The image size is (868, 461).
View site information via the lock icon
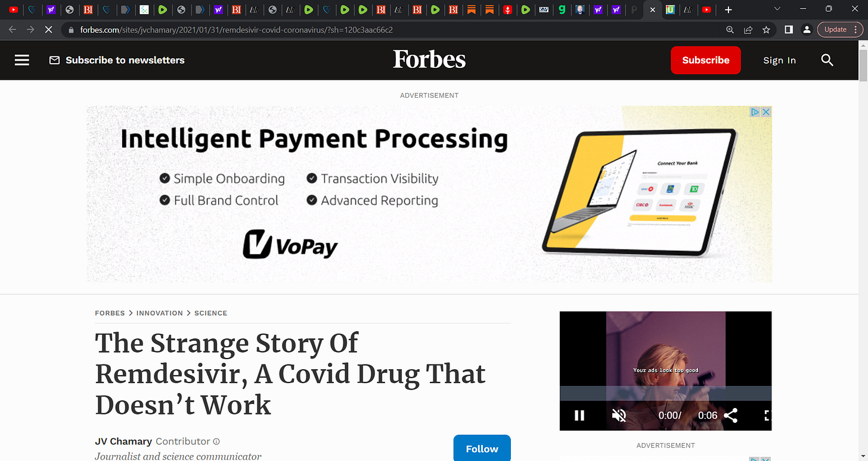71,30
